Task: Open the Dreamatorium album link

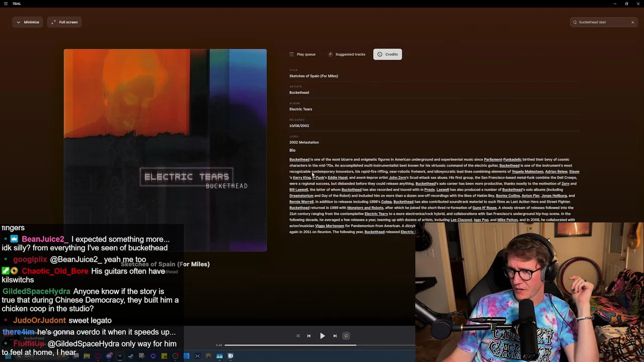Action: pos(301,196)
